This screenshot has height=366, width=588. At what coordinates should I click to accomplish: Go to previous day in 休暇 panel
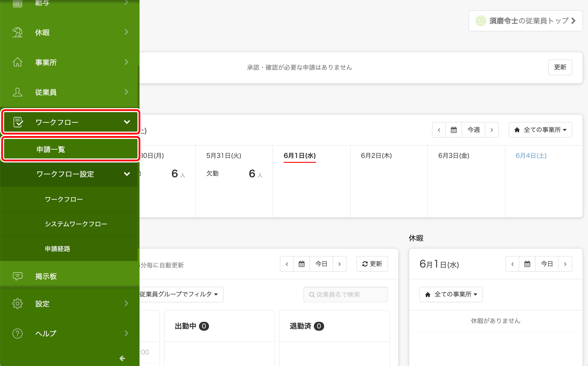512,264
